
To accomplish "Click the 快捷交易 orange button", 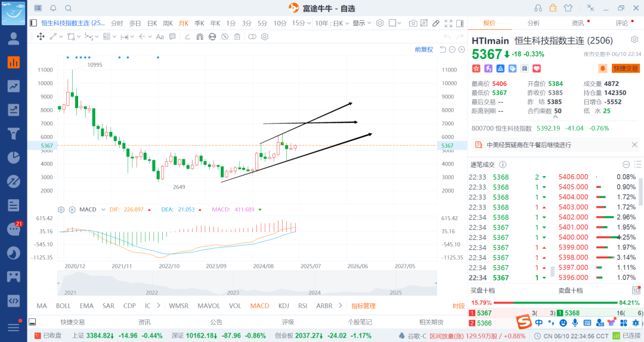I will [626, 68].
